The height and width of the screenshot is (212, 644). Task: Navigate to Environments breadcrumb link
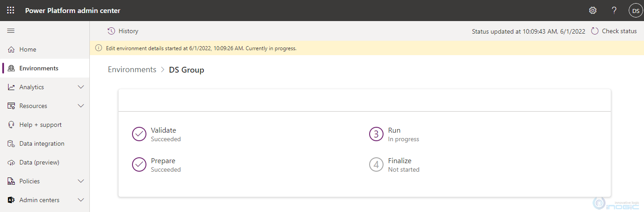point(132,69)
